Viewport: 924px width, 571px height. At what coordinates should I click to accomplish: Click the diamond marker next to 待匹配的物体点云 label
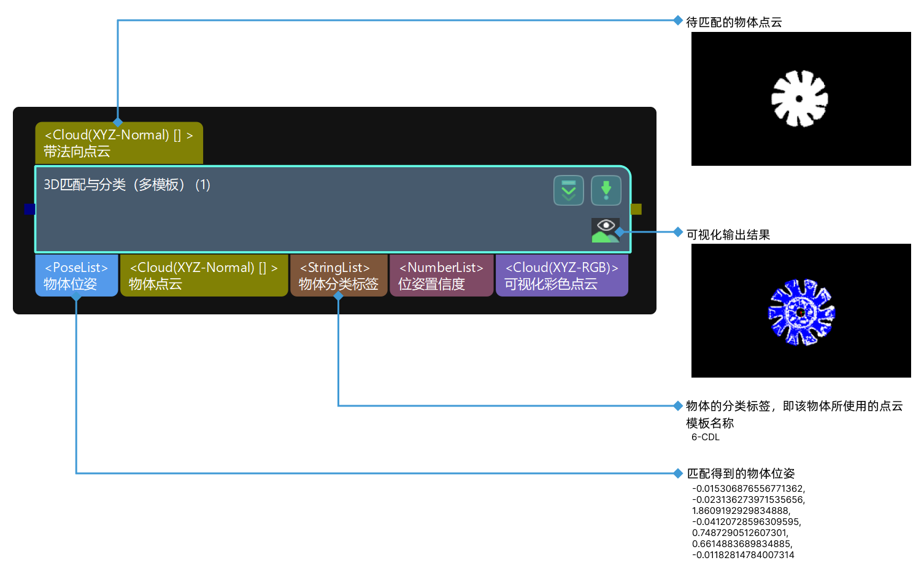pos(678,22)
